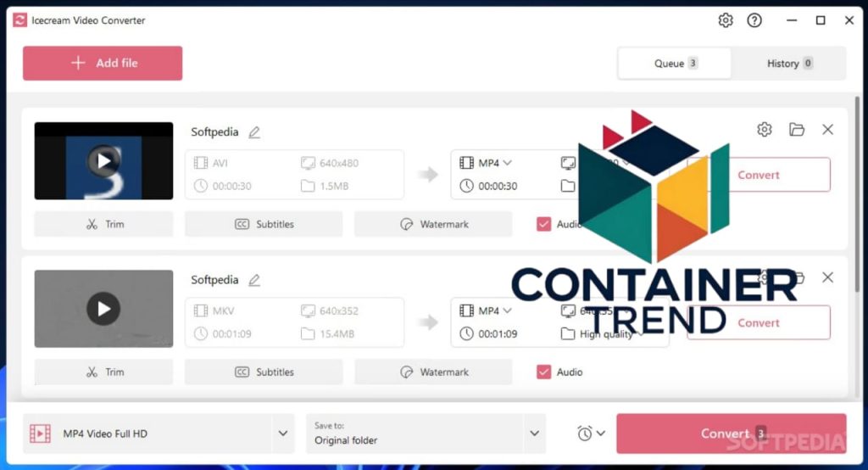Click the bottom Convert 3 button
The width and height of the screenshot is (868, 470).
[732, 434]
